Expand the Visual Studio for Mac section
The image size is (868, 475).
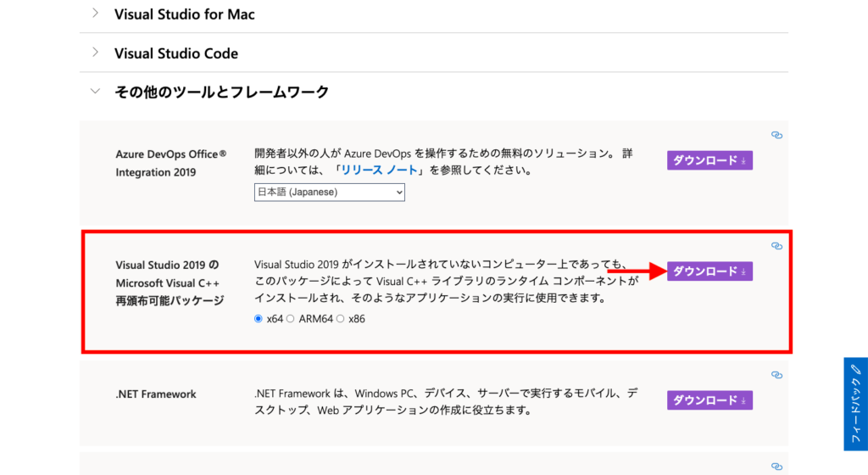coord(95,14)
